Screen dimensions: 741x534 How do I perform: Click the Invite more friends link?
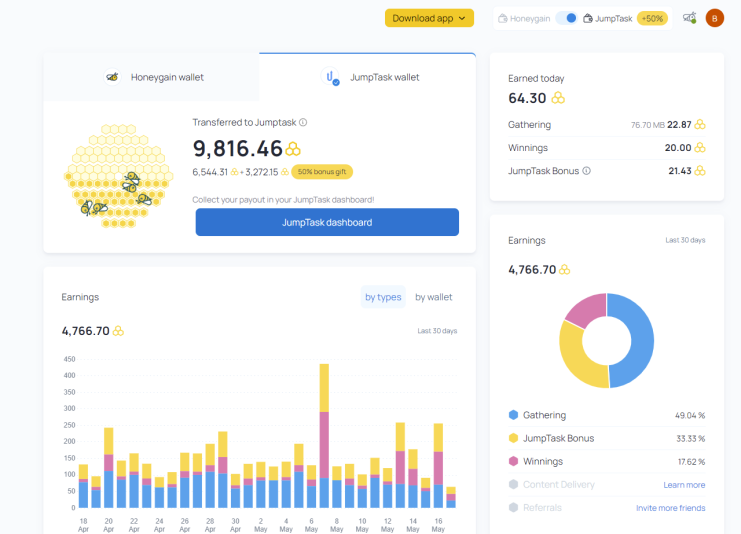(670, 508)
